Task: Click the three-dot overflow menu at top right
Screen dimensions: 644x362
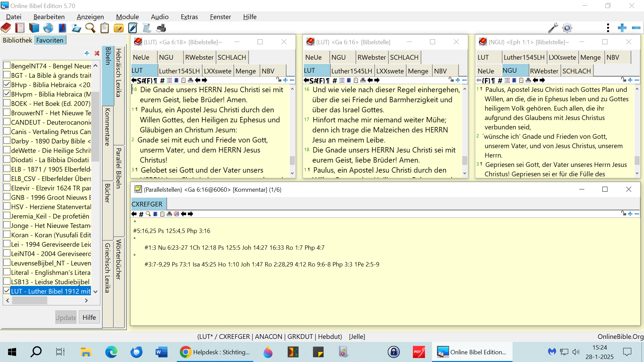Action: point(608,28)
